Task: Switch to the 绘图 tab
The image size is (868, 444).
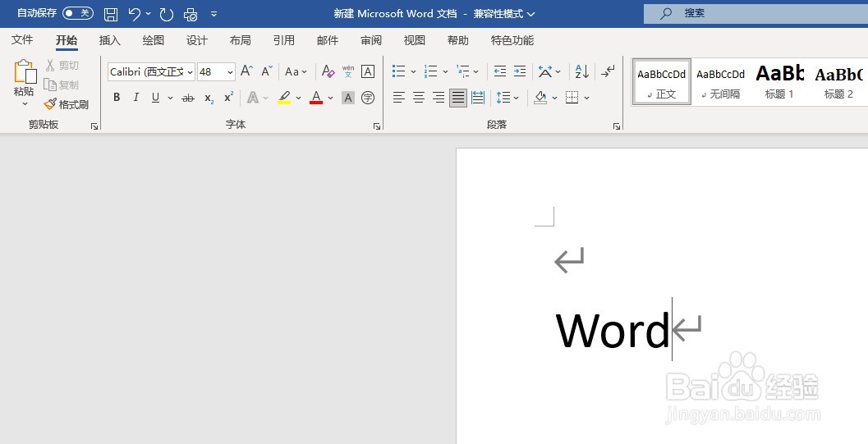Action: point(154,40)
